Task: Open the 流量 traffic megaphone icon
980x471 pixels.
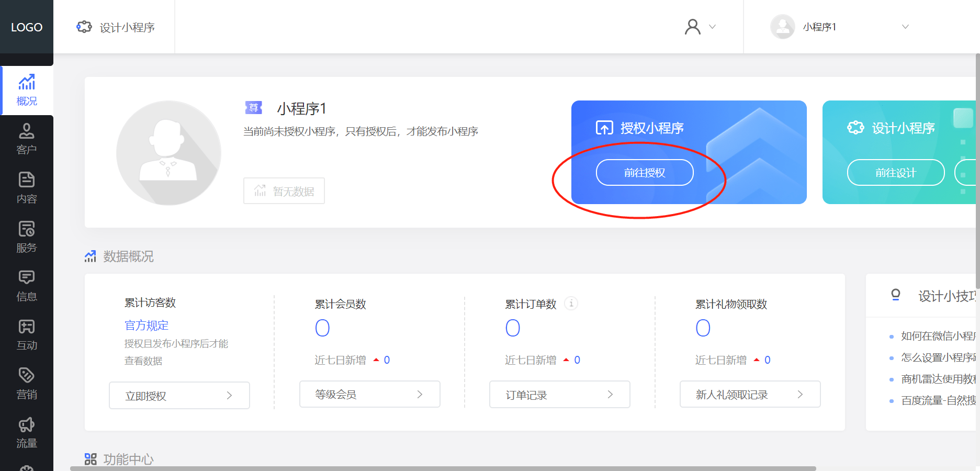Action: click(x=27, y=424)
